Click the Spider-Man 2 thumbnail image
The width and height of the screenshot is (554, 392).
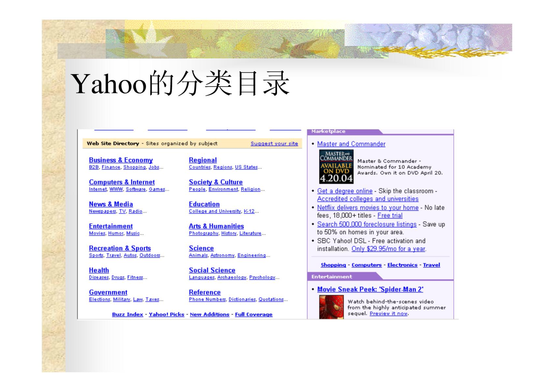point(331,307)
